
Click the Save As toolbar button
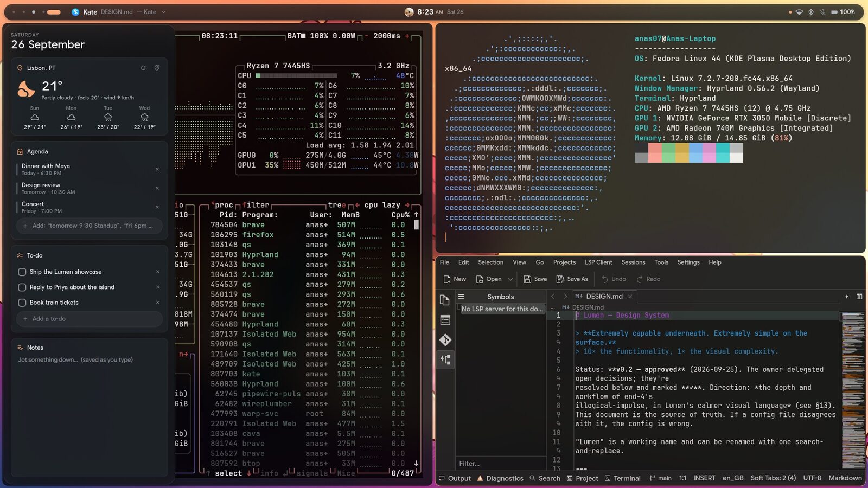pos(572,279)
